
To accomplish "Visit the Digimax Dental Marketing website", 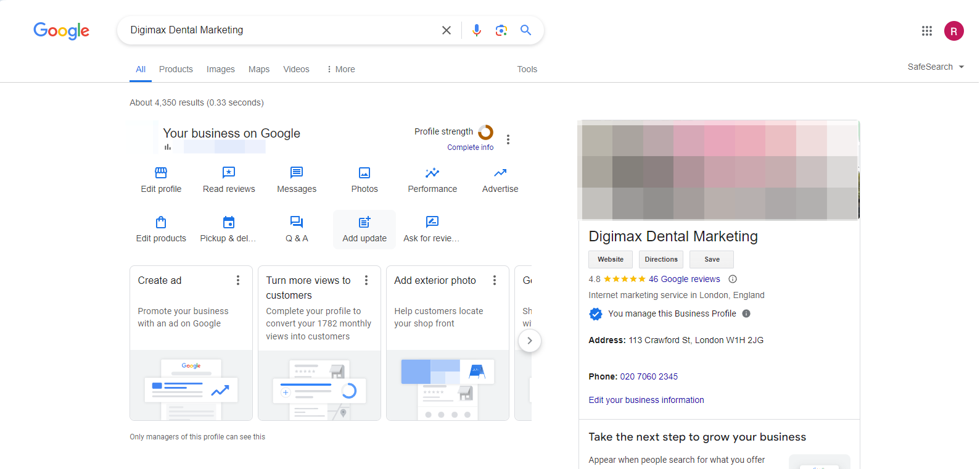I will pos(611,259).
